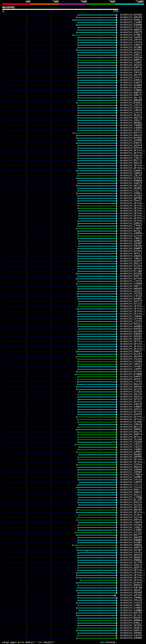Click the purple ~60% identity legend segment
Screen dimensions: 146x644
point(73,4)
